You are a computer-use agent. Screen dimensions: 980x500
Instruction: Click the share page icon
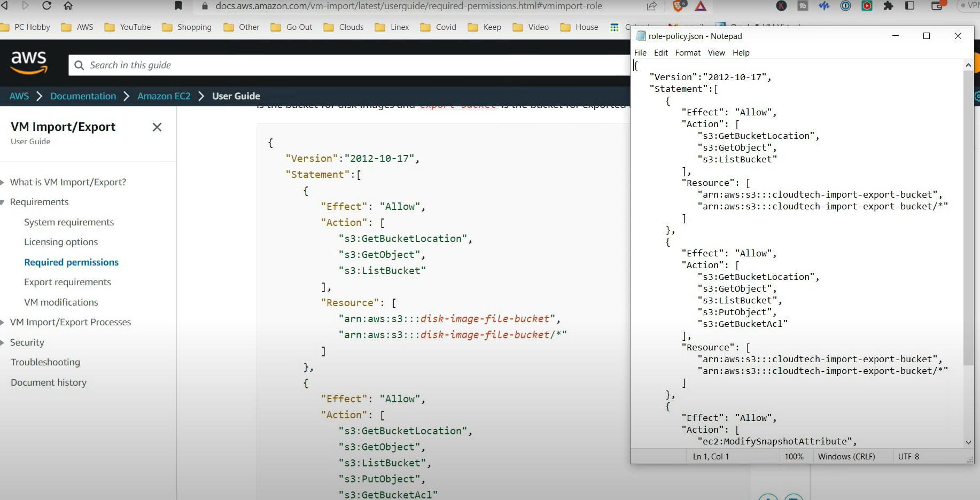(x=652, y=6)
